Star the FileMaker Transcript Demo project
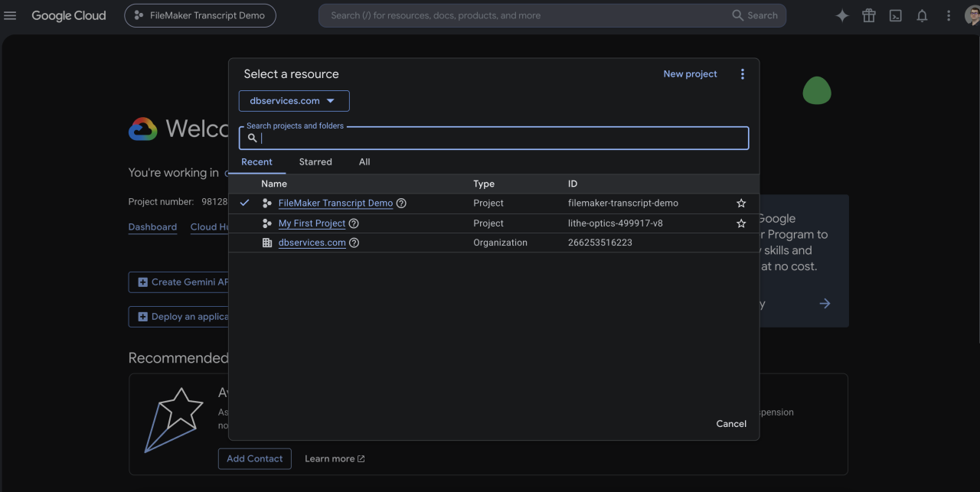This screenshot has width=980, height=492. [x=741, y=204]
